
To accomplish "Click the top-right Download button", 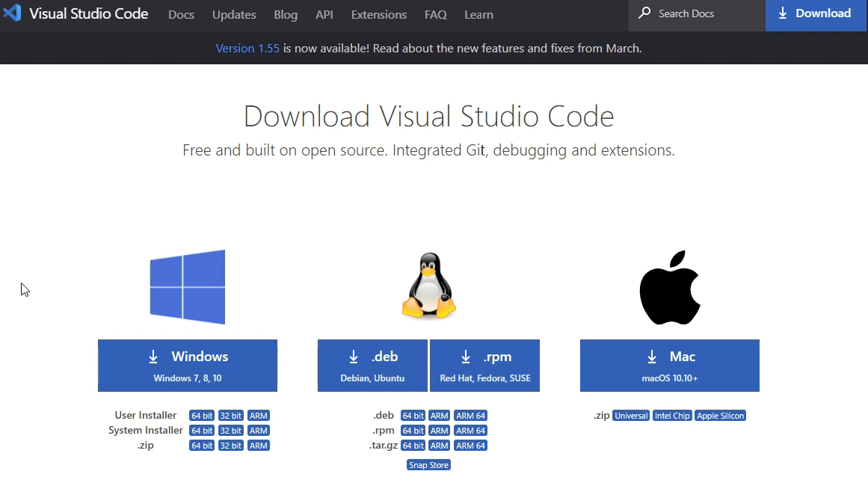I will point(816,14).
